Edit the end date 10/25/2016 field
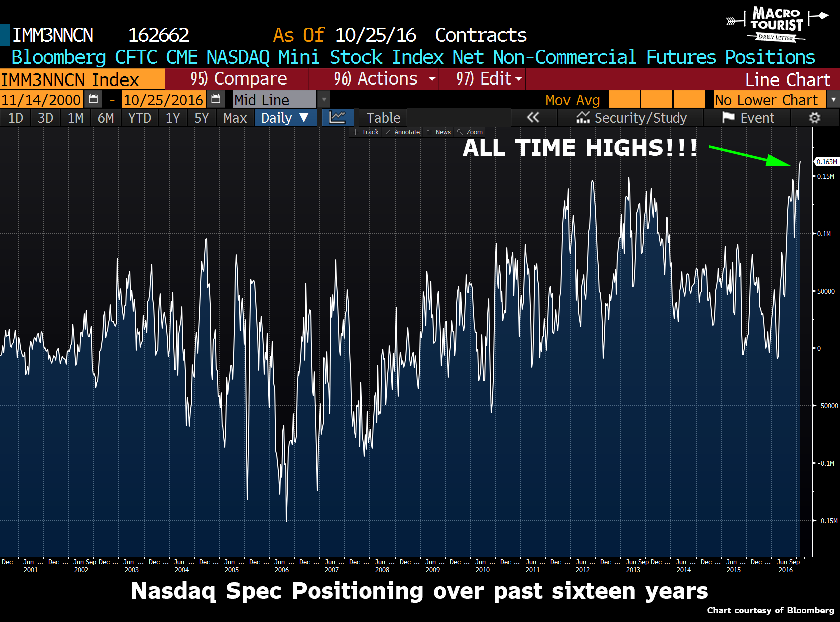The width and height of the screenshot is (840, 622). [x=163, y=99]
